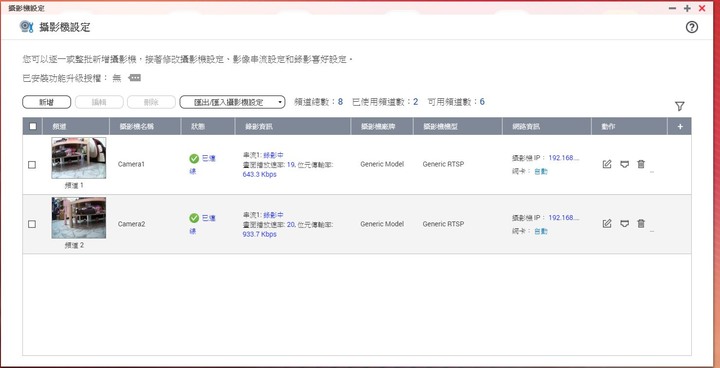Toggle select-all checkbox in table header

(x=33, y=126)
